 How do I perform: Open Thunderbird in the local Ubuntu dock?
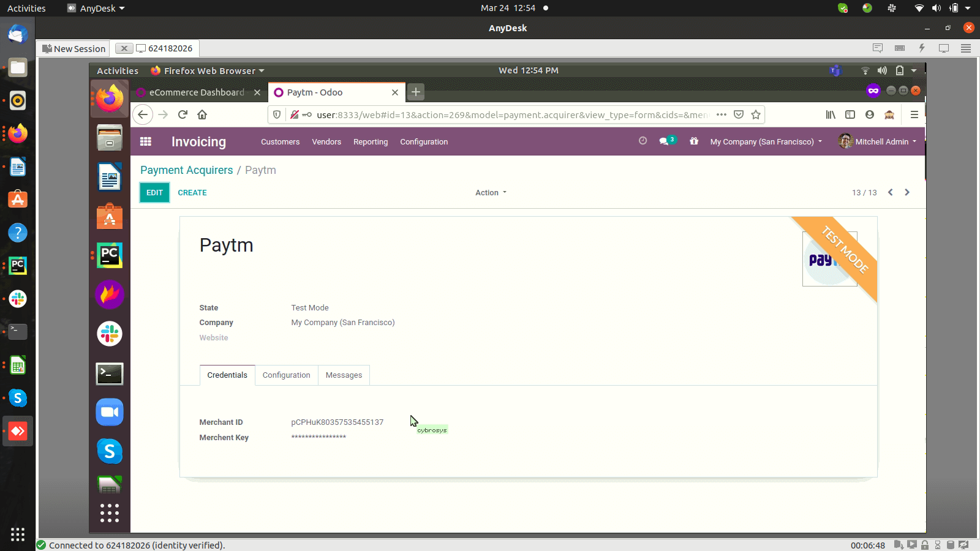[x=18, y=34]
